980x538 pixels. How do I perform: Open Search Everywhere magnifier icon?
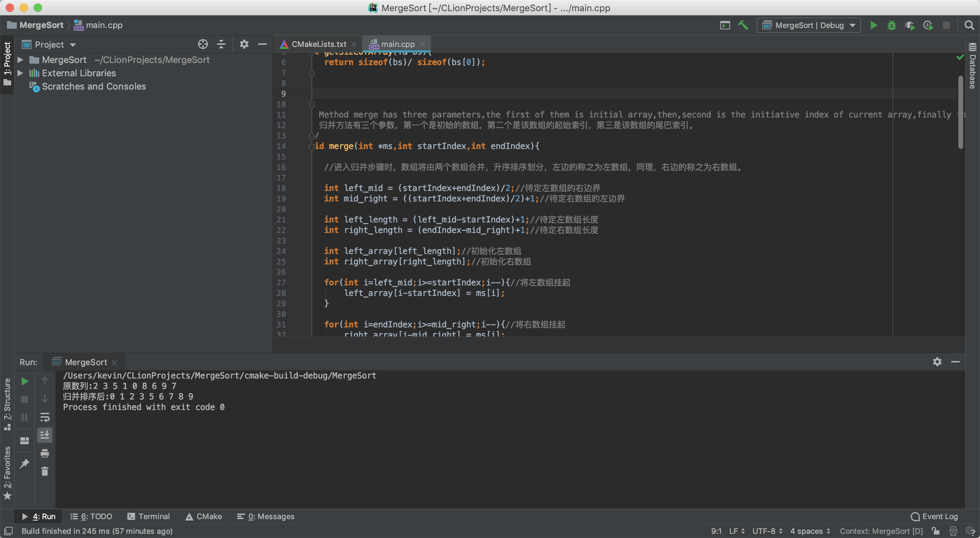pyautogui.click(x=969, y=26)
